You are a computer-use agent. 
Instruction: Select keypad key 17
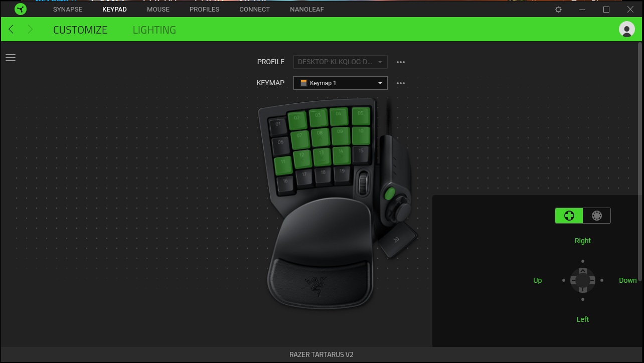coord(304,177)
